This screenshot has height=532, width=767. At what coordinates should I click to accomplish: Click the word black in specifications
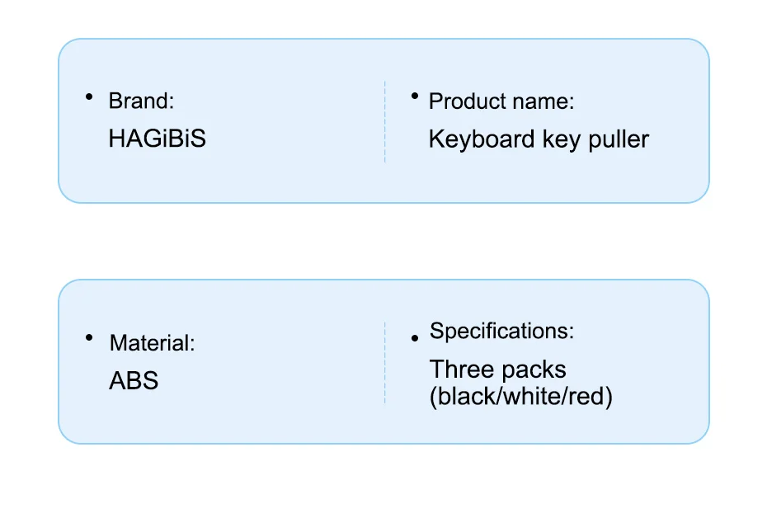(x=466, y=396)
